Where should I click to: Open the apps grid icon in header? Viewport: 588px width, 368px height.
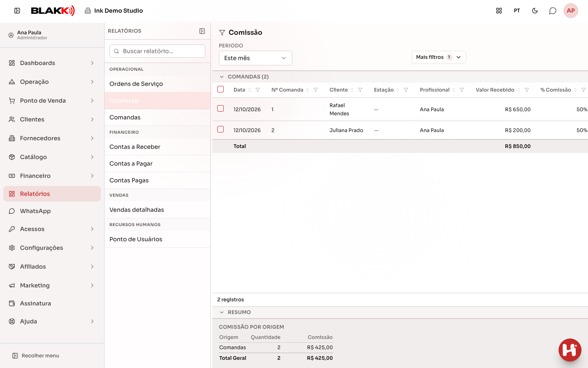click(499, 11)
